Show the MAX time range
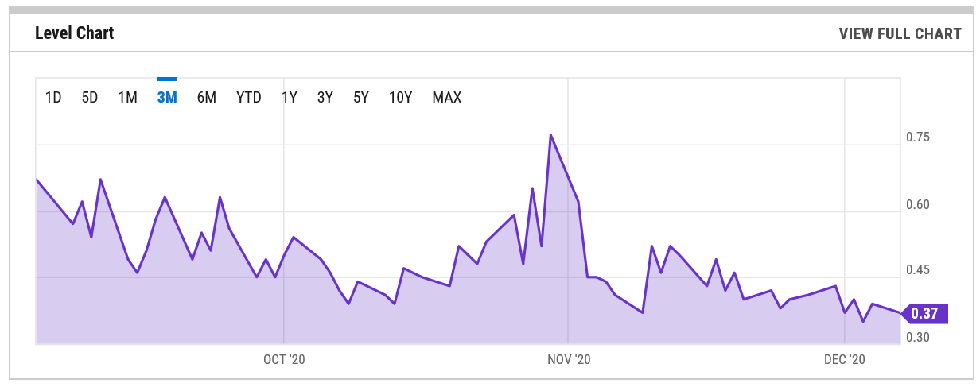Viewport: 980px width, 387px height. [447, 98]
